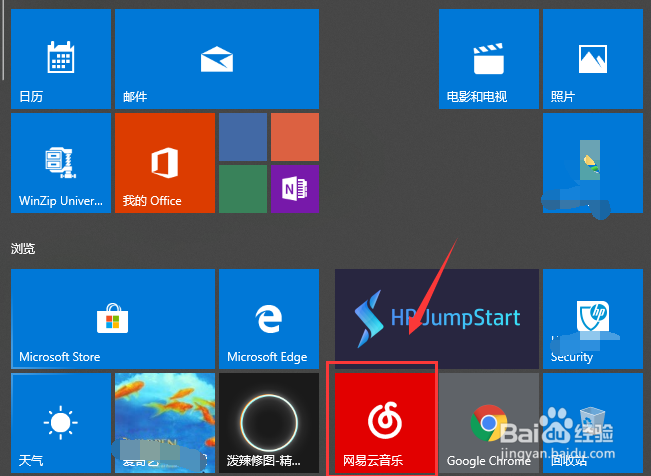Launch WinZip Universal tile

[61, 163]
